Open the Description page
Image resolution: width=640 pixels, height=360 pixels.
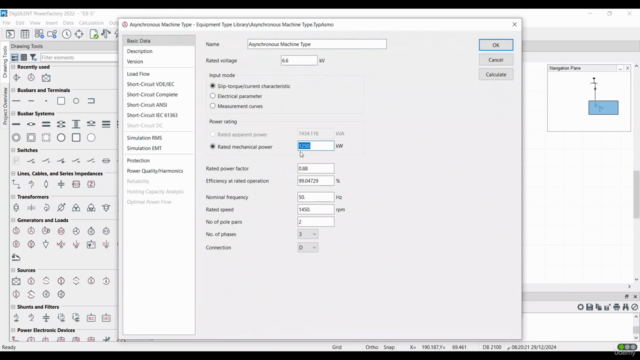(x=139, y=51)
